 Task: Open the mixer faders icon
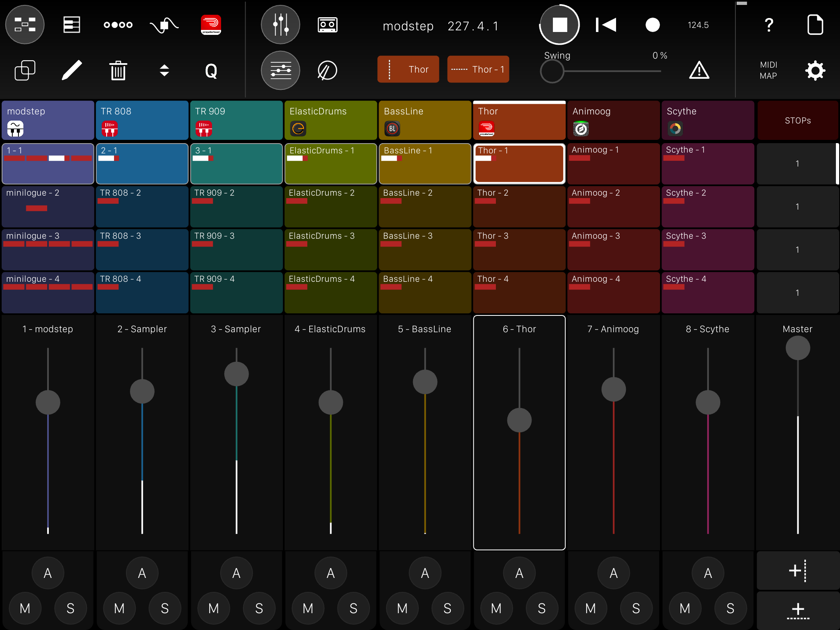click(280, 25)
